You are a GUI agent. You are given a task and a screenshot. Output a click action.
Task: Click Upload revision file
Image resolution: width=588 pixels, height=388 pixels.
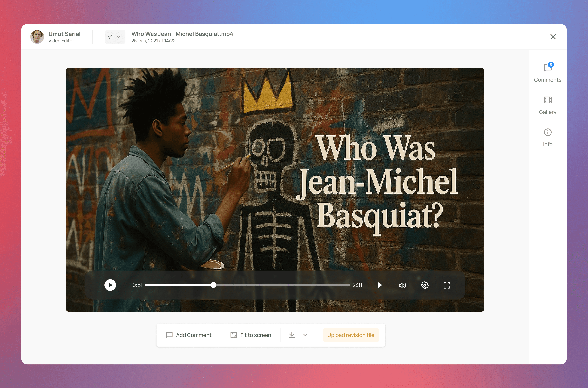coord(350,335)
